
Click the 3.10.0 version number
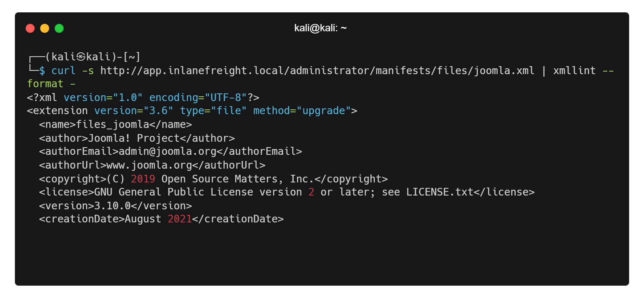coord(112,206)
